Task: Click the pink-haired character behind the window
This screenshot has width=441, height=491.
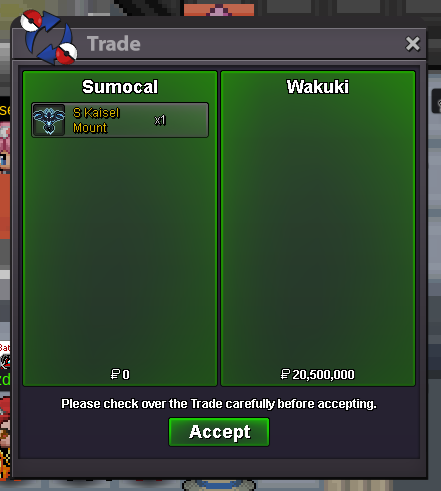Action: tap(5, 147)
